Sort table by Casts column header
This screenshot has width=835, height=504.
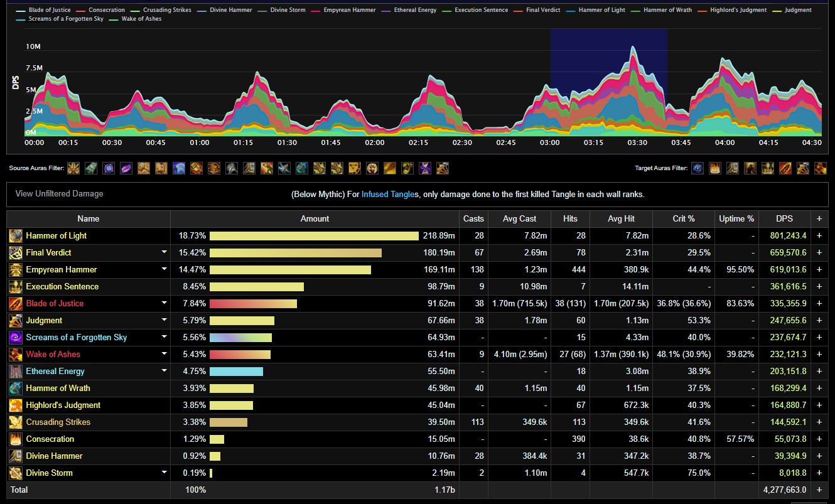[473, 219]
